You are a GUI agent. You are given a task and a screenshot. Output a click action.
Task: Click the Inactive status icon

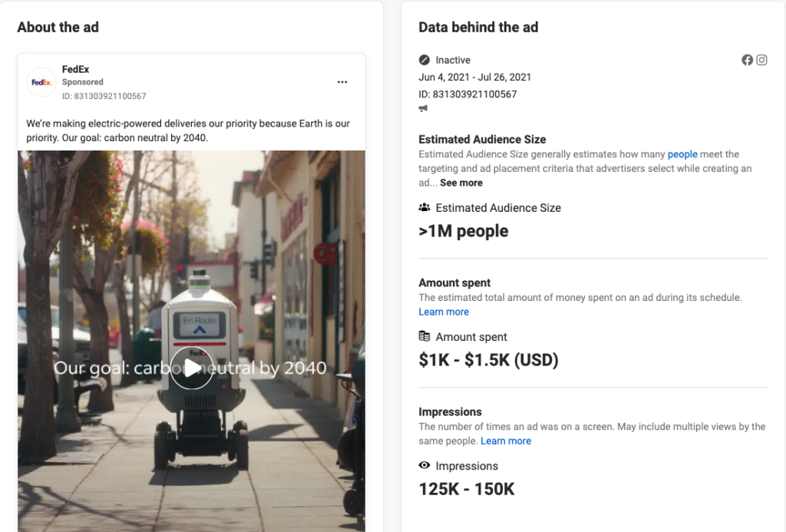click(424, 60)
